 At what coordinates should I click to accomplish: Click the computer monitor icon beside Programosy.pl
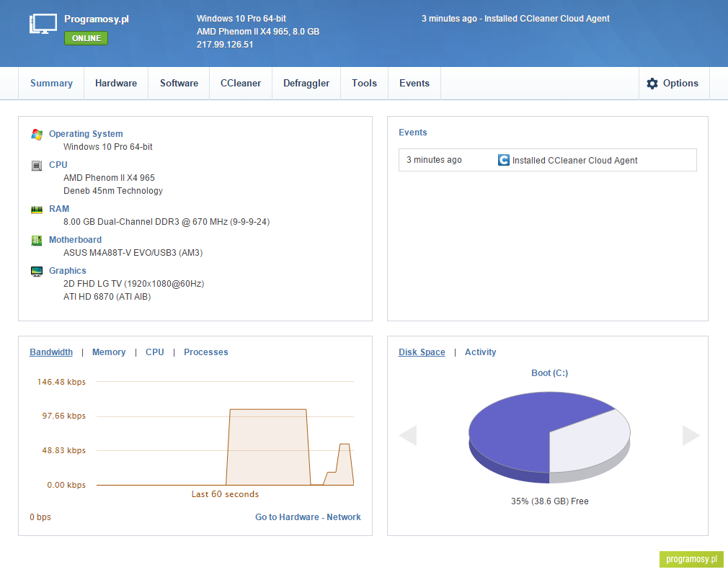(x=43, y=24)
